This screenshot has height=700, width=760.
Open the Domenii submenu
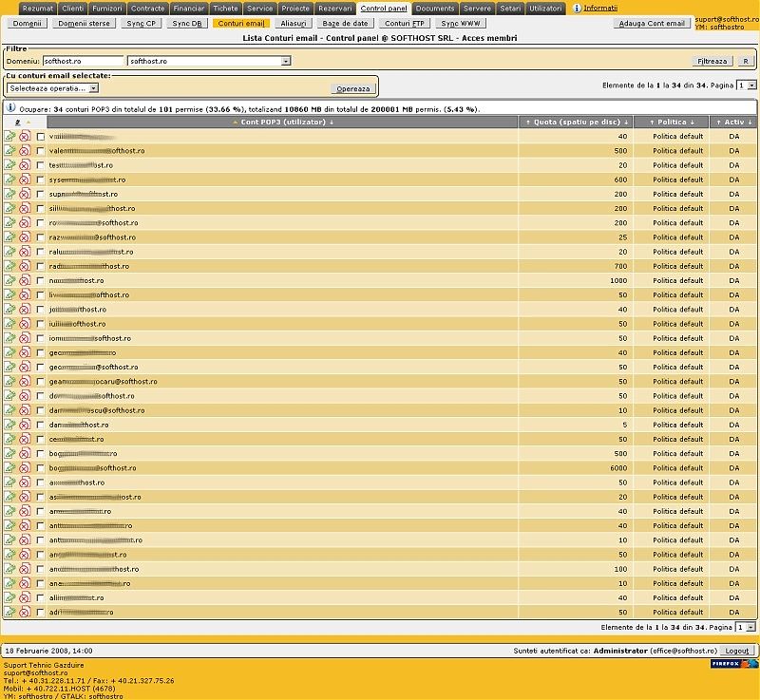28,23
